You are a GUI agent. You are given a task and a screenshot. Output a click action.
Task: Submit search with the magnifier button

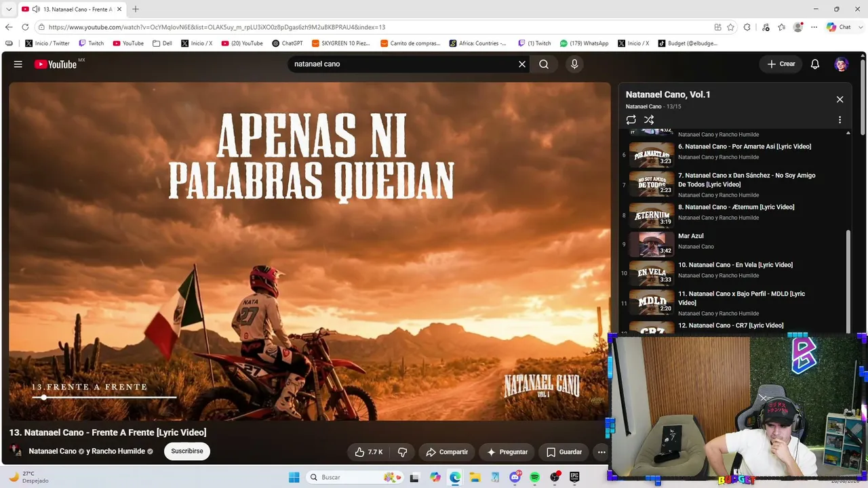(x=544, y=64)
